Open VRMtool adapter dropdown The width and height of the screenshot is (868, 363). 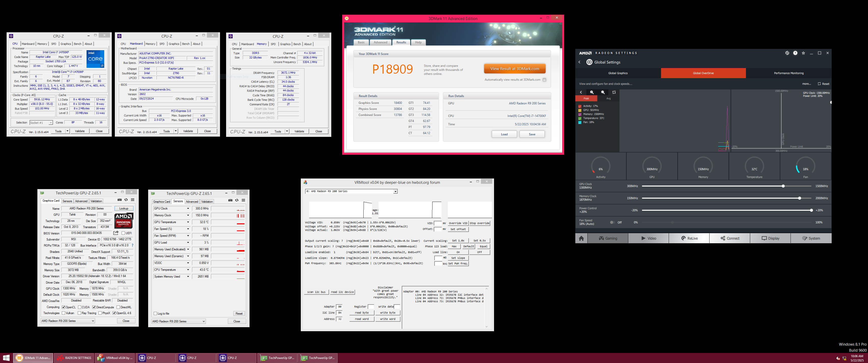point(395,191)
